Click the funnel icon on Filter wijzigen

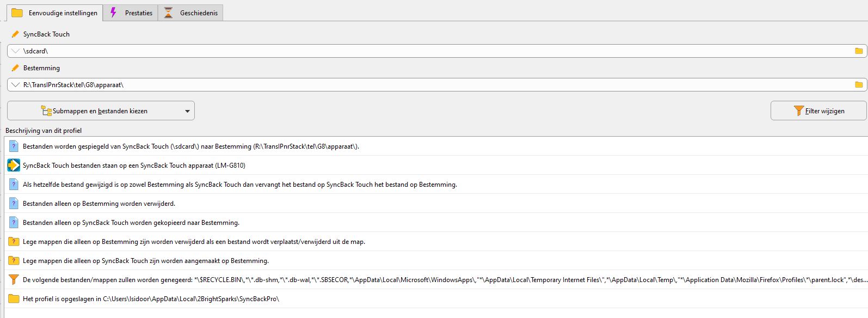point(798,111)
